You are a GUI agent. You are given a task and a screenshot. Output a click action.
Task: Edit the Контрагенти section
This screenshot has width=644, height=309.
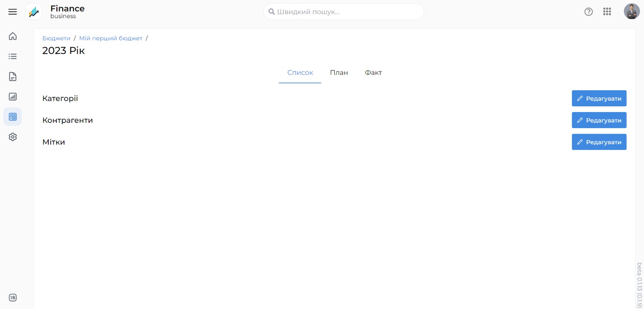(599, 120)
